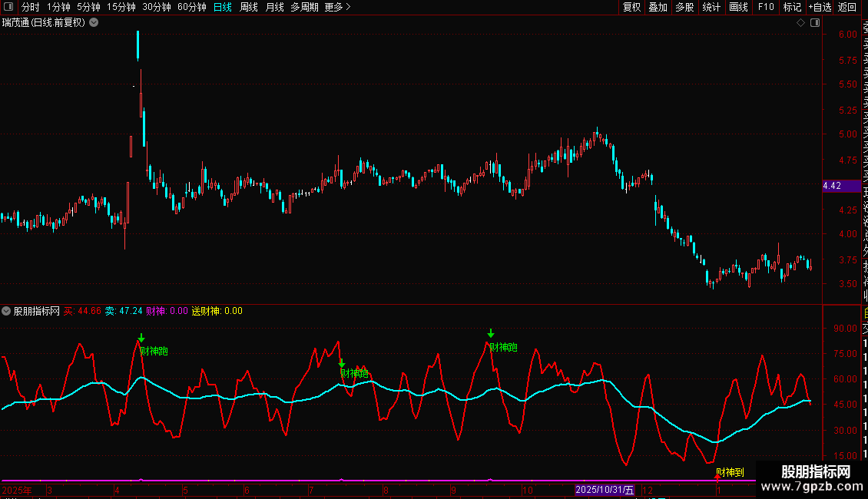868x499 pixels.
Task: Click the 6.00 price axis label
Action: click(x=847, y=35)
